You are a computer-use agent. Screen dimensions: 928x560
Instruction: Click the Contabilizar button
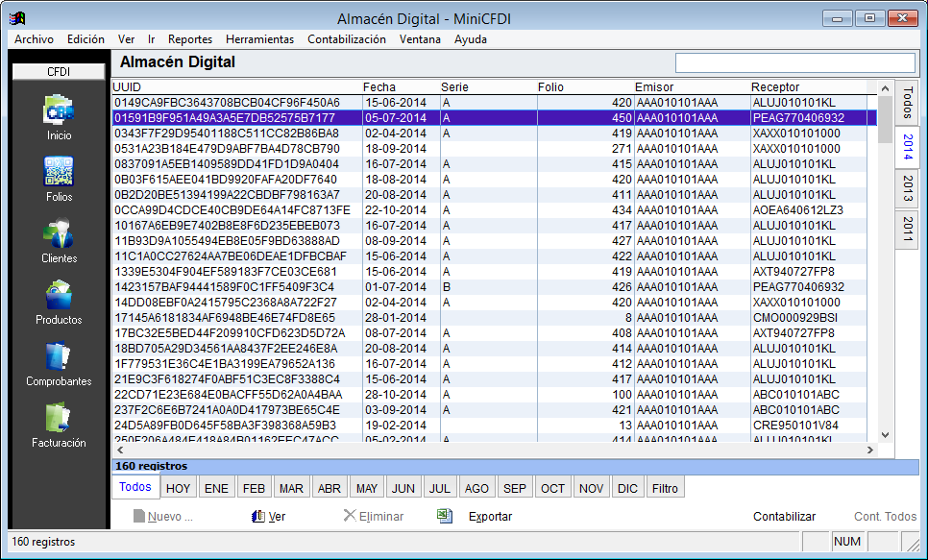[x=784, y=517]
